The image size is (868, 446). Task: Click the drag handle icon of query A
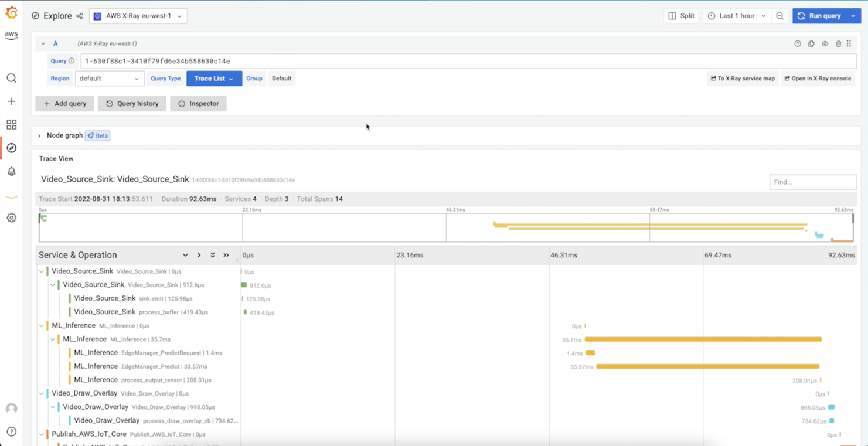pyautogui.click(x=849, y=43)
